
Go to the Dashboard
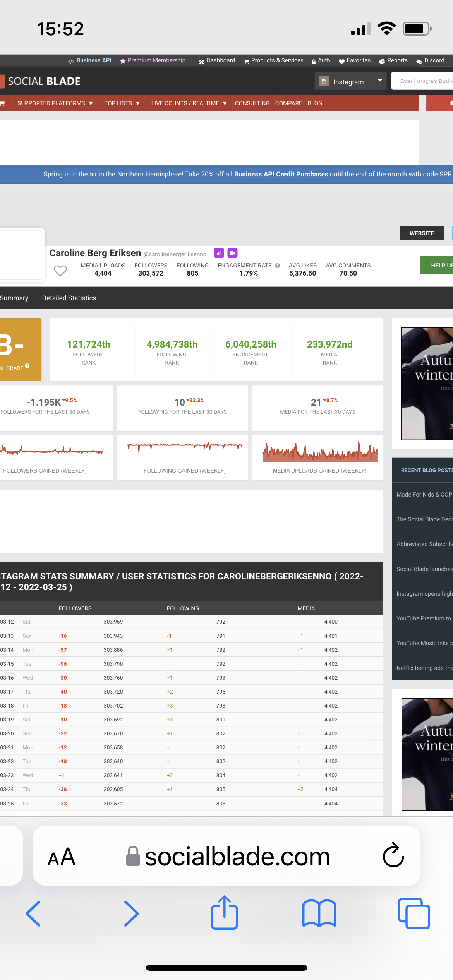click(x=217, y=60)
